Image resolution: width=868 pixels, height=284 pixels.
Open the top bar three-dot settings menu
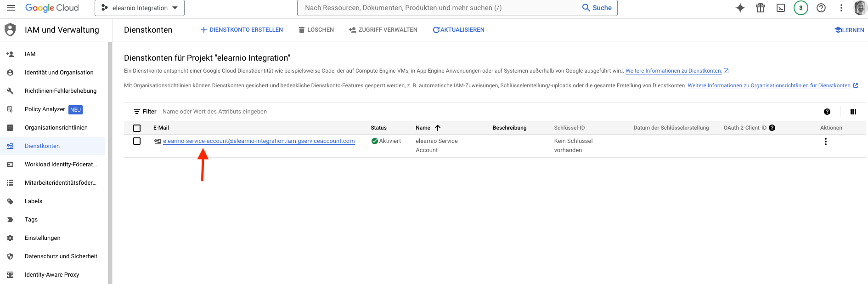pyautogui.click(x=841, y=8)
